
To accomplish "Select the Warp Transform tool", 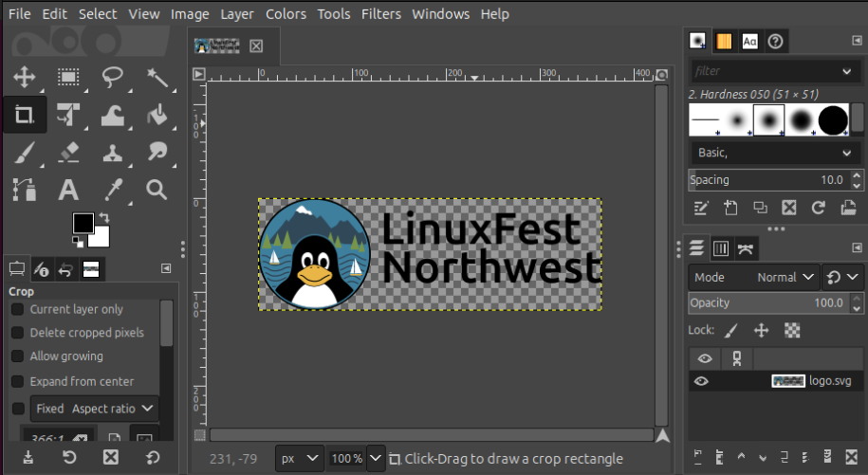I will [x=112, y=115].
